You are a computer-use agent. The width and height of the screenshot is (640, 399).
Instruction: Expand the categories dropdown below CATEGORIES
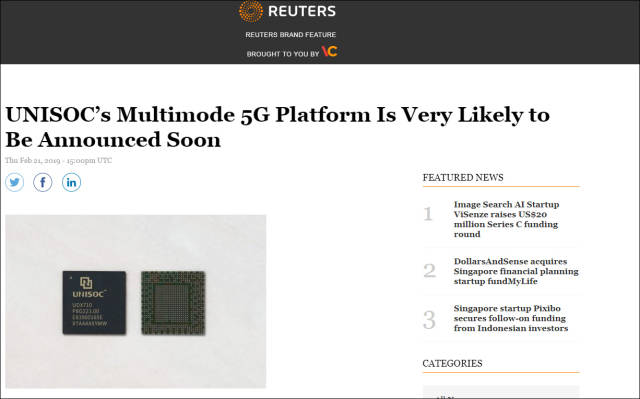(x=501, y=392)
